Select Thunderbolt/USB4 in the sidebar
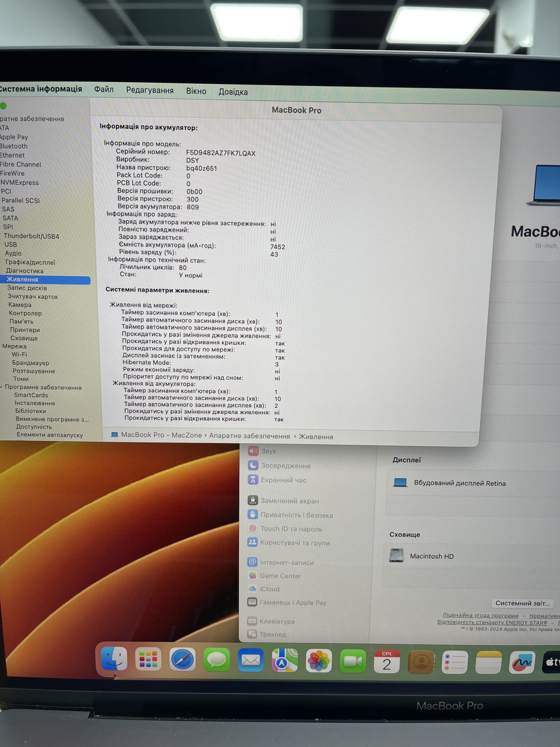 coord(32,236)
